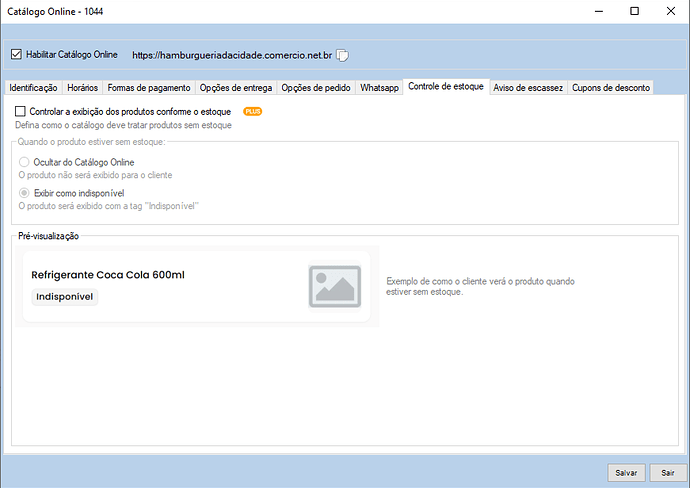Click the product placeholder image in the preview

tap(335, 286)
